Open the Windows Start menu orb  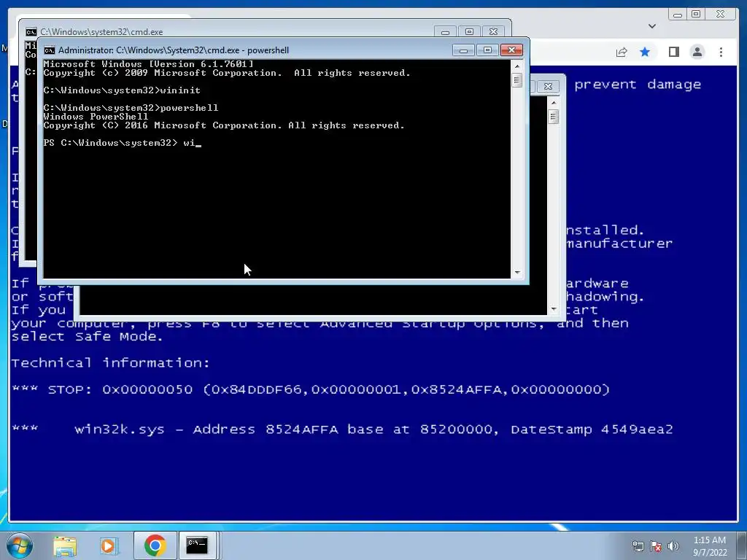pos(19,545)
